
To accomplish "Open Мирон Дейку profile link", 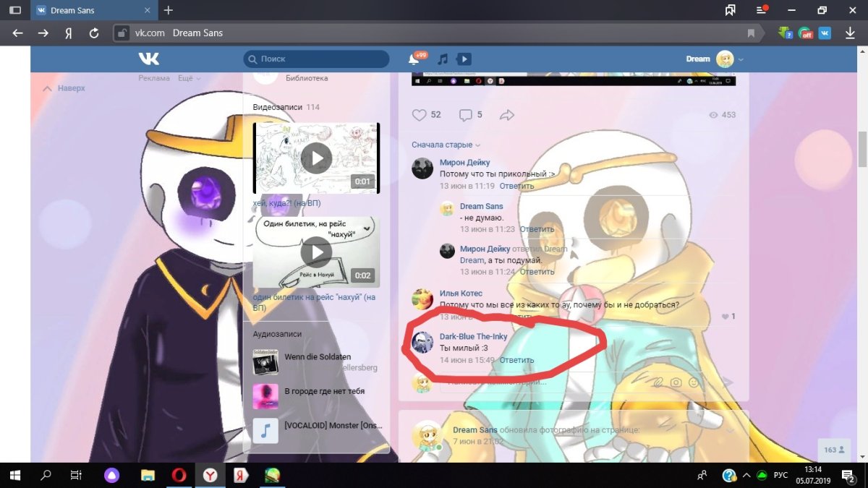I will [x=464, y=163].
